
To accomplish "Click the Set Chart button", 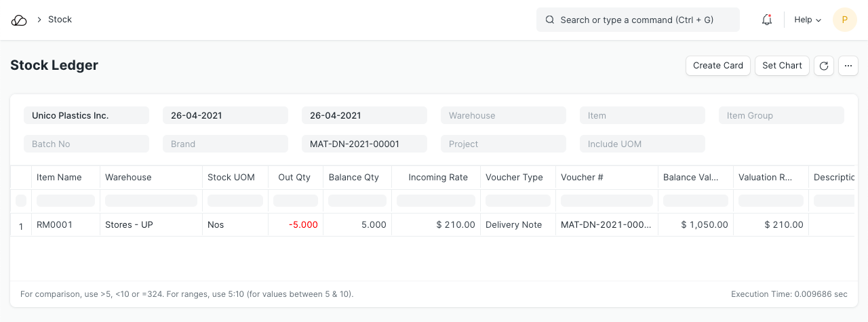I will click(782, 66).
